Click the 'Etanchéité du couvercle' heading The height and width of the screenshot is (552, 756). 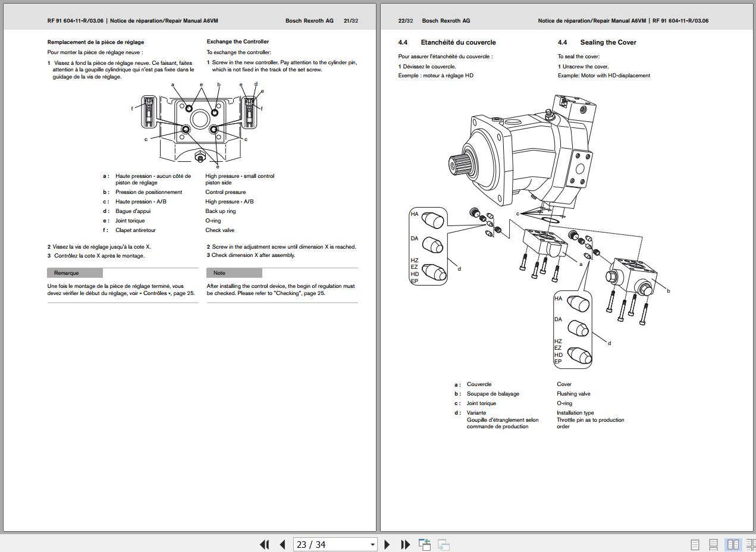(458, 42)
